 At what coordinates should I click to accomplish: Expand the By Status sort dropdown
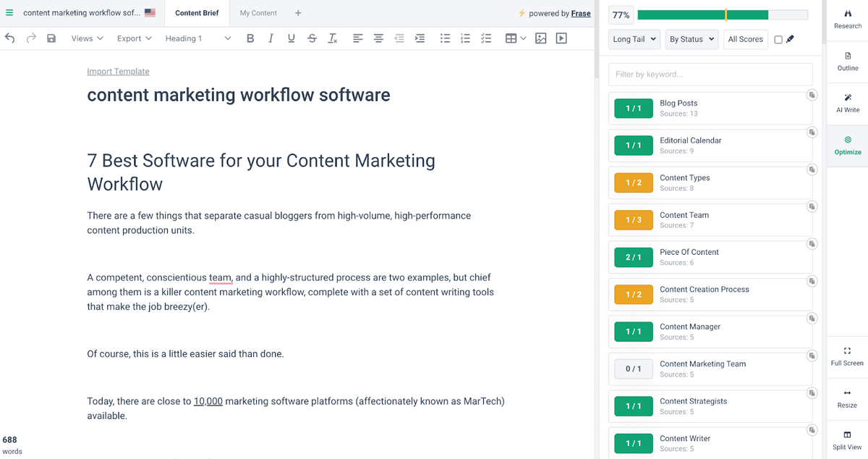[x=691, y=39]
